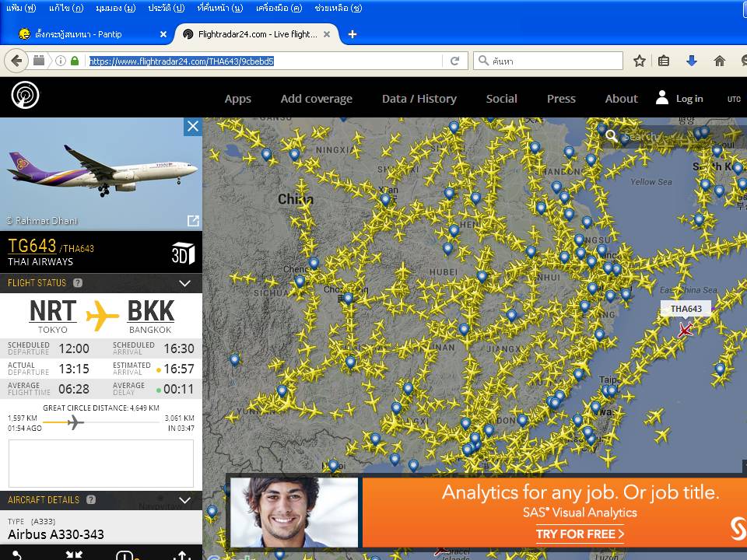The height and width of the screenshot is (560, 747).
Task: Click the user icon beside Log in
Action: (661, 98)
